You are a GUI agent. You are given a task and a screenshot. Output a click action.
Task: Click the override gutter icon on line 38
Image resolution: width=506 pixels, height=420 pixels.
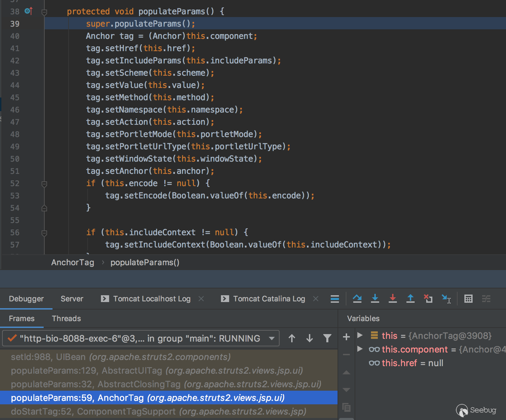(28, 11)
